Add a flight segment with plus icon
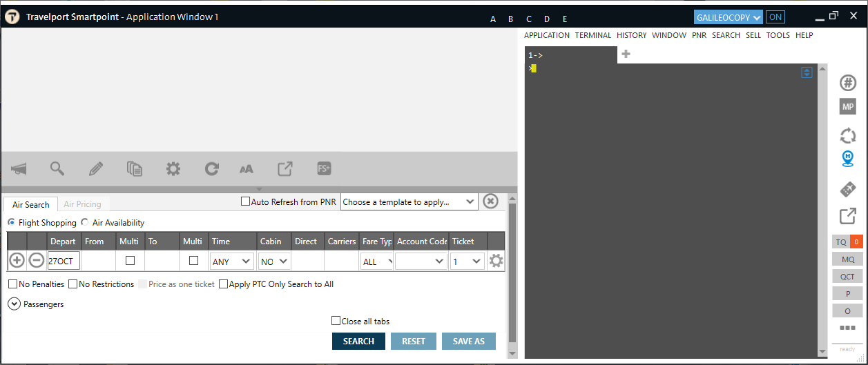868x365 pixels. coord(17,261)
